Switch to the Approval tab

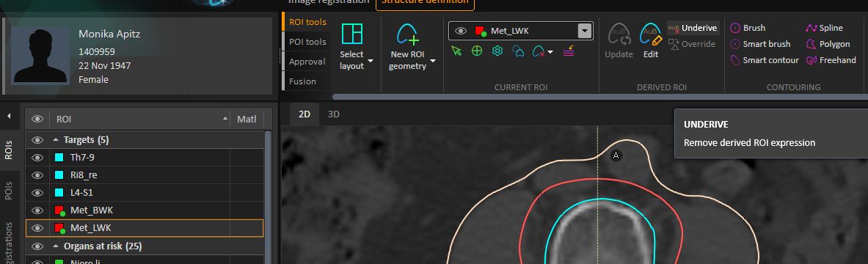pos(307,62)
